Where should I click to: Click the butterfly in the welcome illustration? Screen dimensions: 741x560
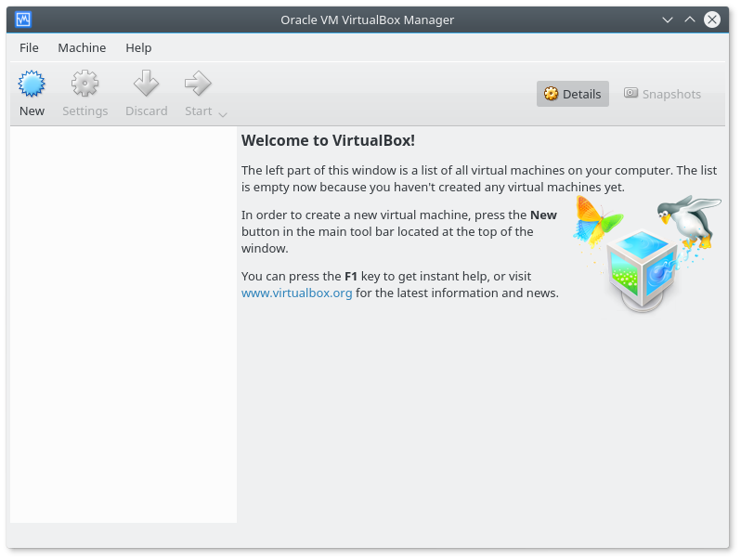pyautogui.click(x=596, y=220)
